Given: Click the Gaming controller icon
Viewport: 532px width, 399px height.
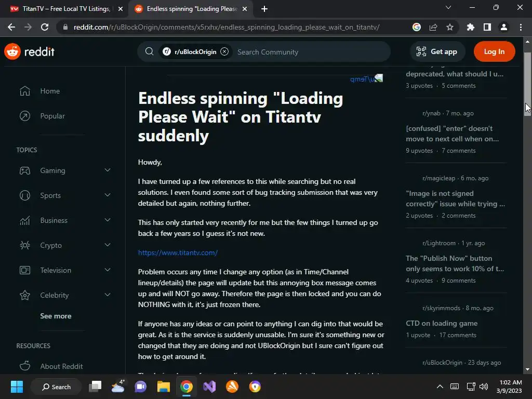Looking at the screenshot, I should (25, 170).
